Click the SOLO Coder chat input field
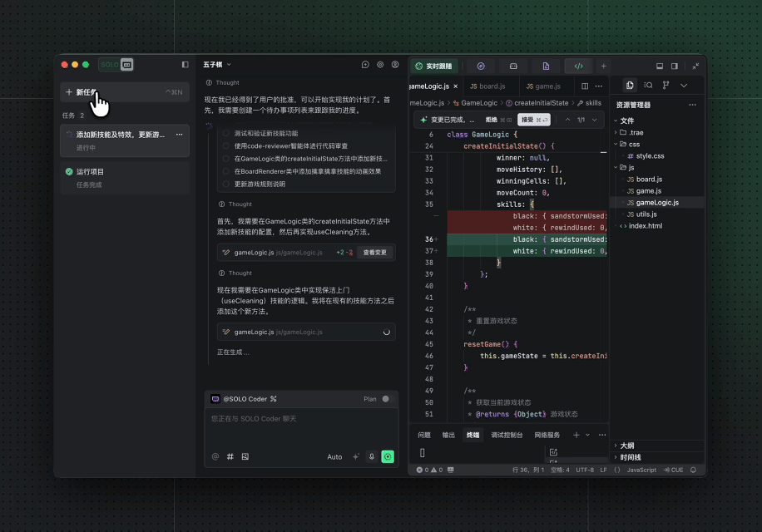 click(300, 428)
